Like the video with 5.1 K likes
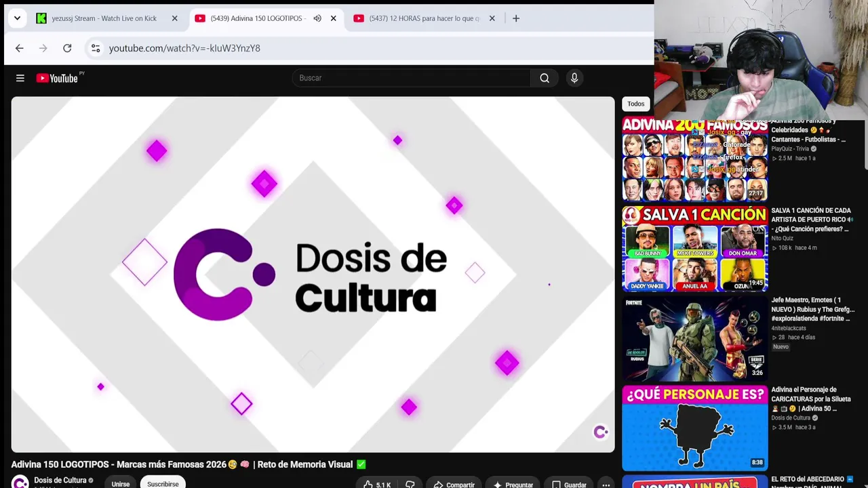Screen dimensions: 868x488 [377, 484]
